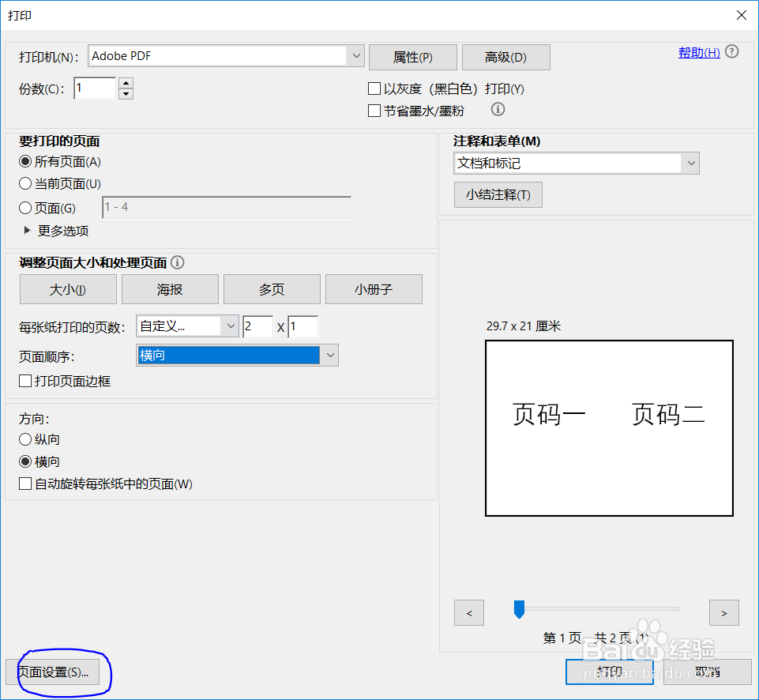Click the page preview navigation slider

click(x=519, y=609)
